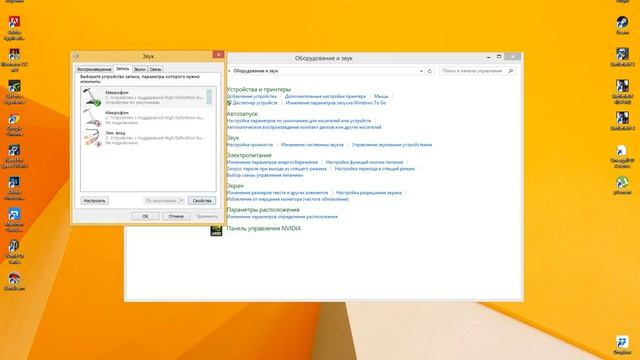
Task: Open Настройка функций кнопок питания link
Action: point(364,162)
